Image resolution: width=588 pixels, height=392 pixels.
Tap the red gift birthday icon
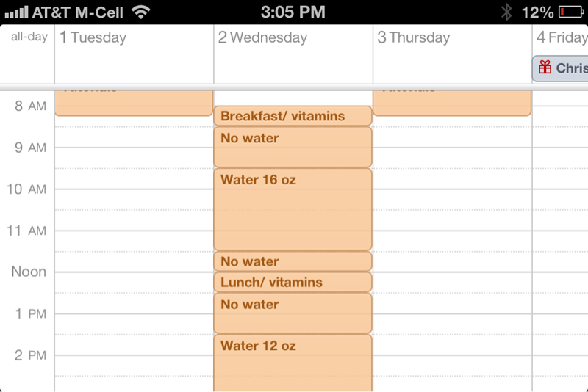point(545,68)
